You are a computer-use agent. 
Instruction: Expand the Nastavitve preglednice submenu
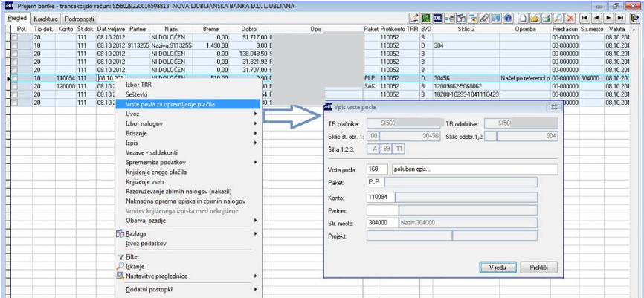click(x=187, y=276)
